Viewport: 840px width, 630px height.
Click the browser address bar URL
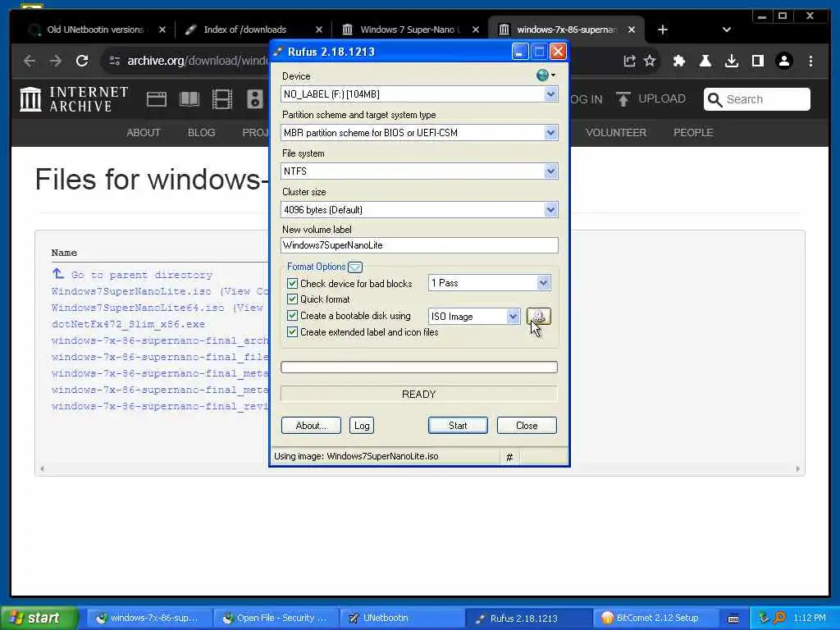(x=199, y=61)
